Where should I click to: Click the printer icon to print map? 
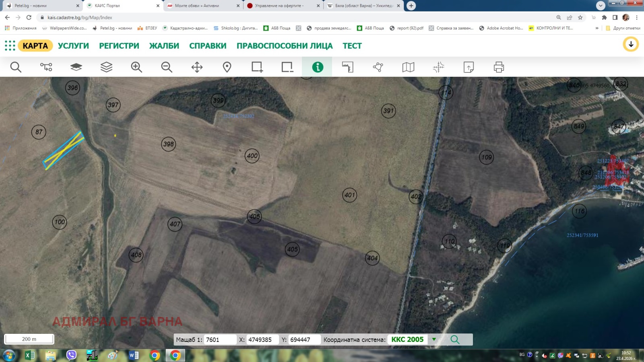tap(499, 67)
